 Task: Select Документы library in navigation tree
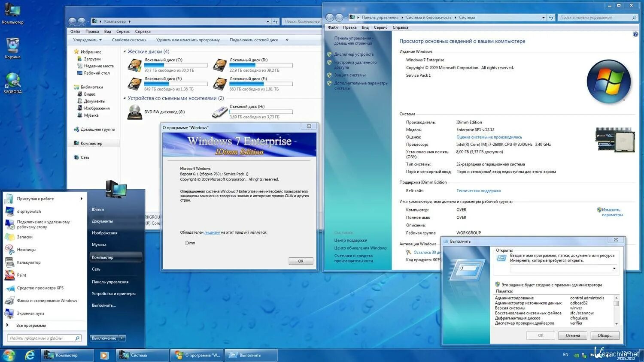tap(94, 101)
